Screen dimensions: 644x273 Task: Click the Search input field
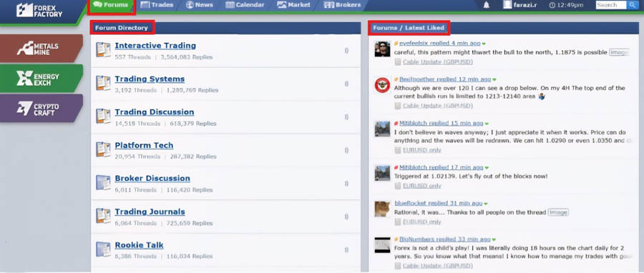click(612, 5)
